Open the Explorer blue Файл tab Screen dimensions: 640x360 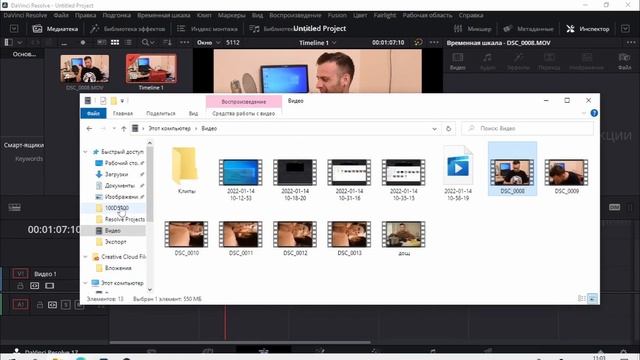(93, 113)
